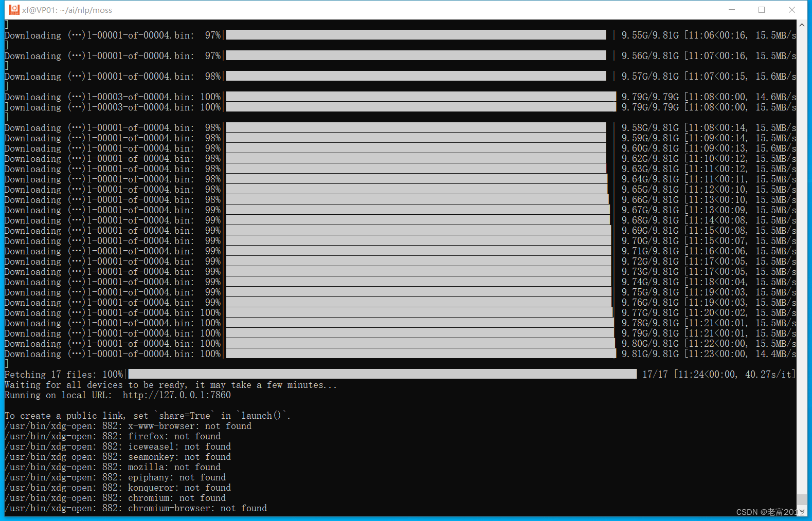Screen dimensions: 812x521
Task: Click progress bar of 9.81G/9.81G line
Action: [x=421, y=353]
